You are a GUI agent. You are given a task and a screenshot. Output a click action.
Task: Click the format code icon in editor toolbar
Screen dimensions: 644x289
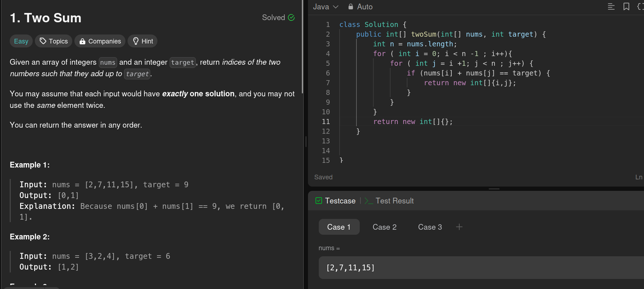(x=611, y=6)
